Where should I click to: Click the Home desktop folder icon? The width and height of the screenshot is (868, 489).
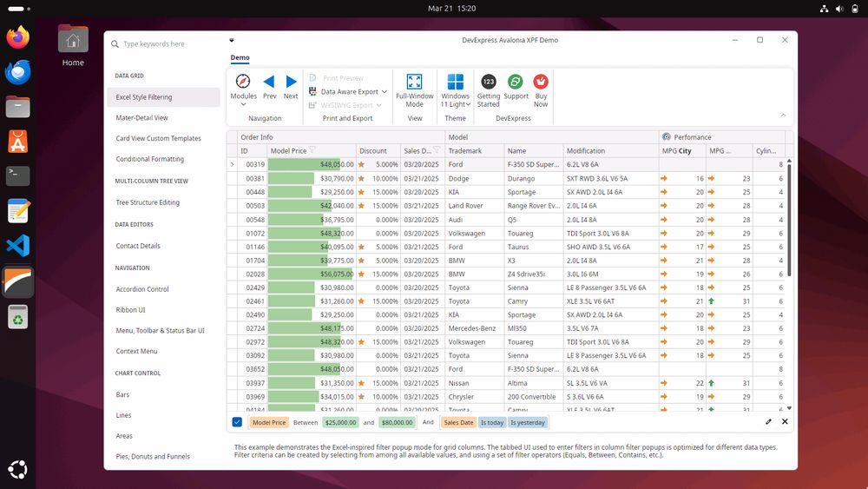click(73, 40)
